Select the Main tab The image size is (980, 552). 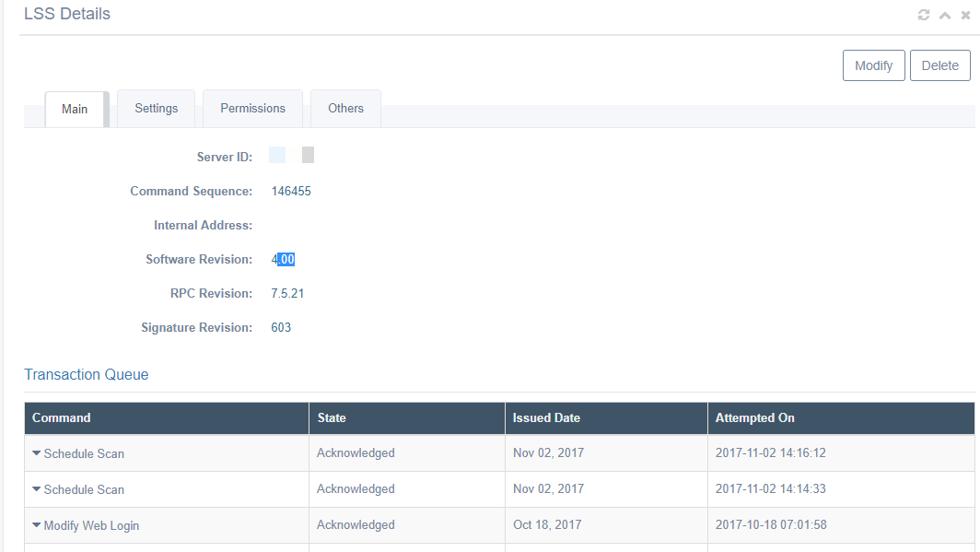point(75,110)
